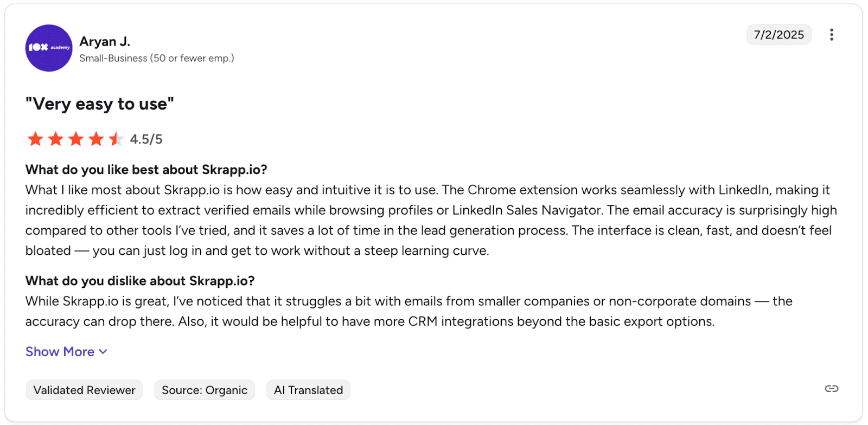Click the 10x academy reviewer avatar

point(49,48)
